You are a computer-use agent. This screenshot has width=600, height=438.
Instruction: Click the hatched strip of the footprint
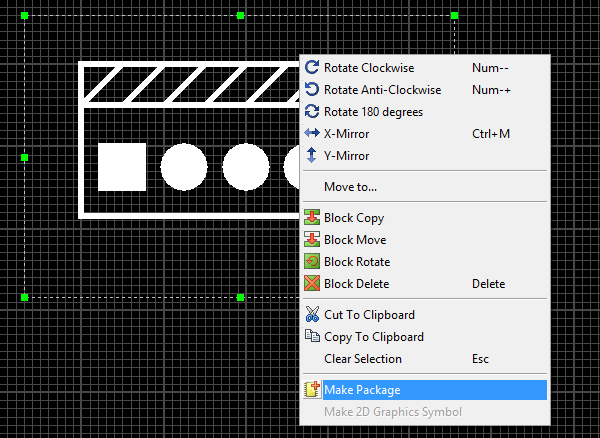pyautogui.click(x=191, y=85)
